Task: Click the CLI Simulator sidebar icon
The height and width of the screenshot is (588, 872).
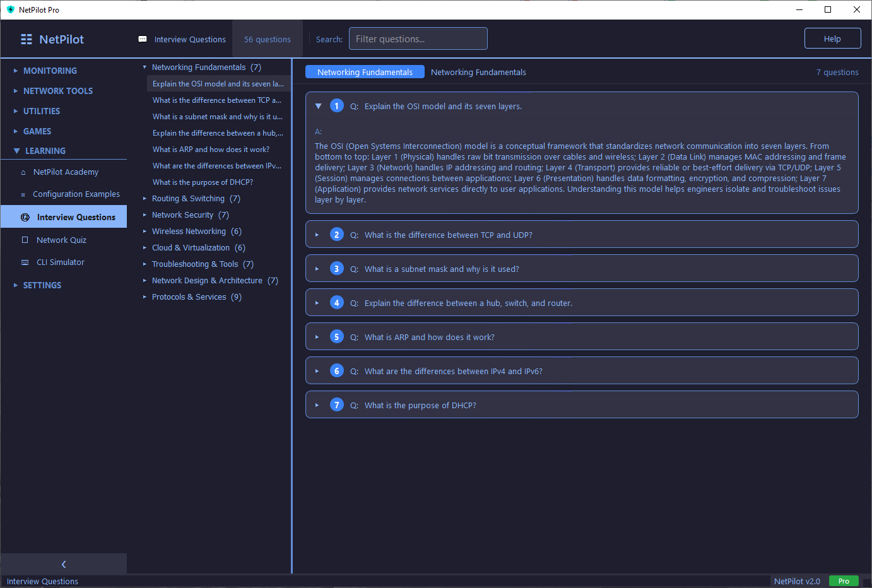Action: click(x=25, y=262)
